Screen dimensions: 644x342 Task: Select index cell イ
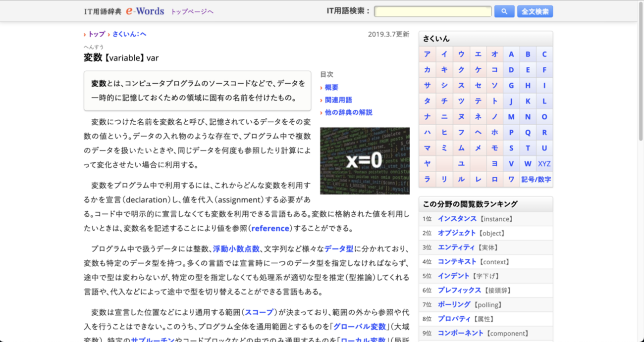(444, 54)
